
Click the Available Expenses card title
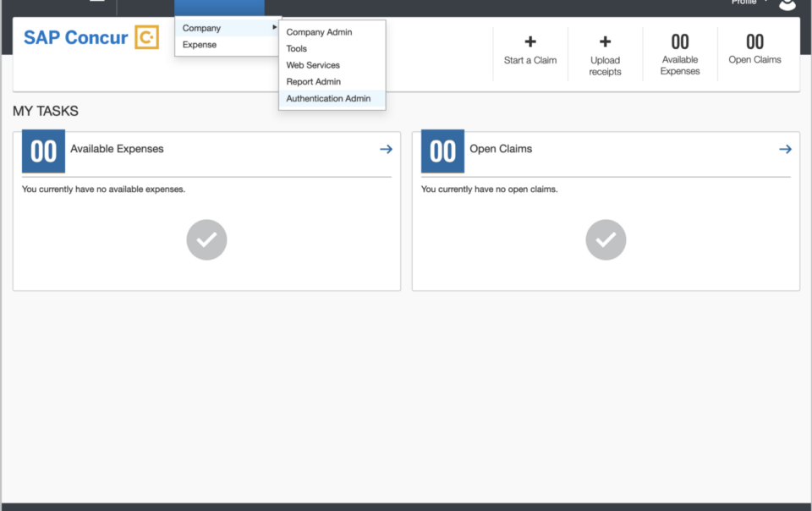[117, 149]
